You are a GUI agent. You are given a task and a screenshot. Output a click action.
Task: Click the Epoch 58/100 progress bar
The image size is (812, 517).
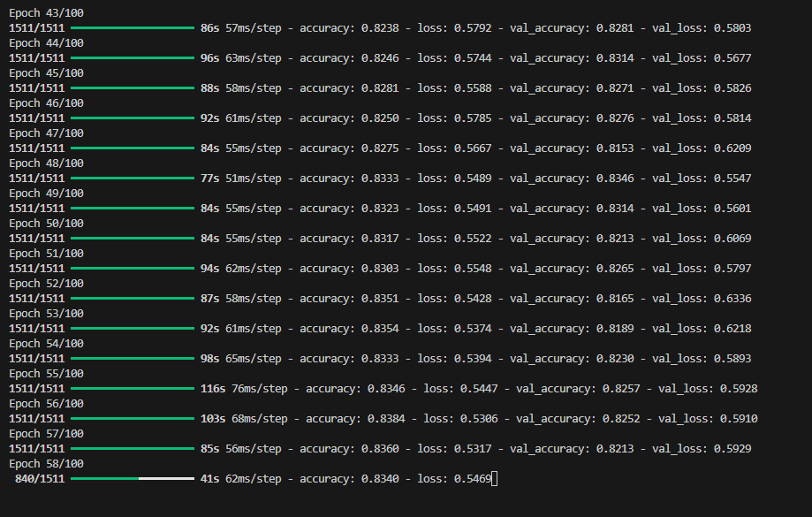point(133,479)
